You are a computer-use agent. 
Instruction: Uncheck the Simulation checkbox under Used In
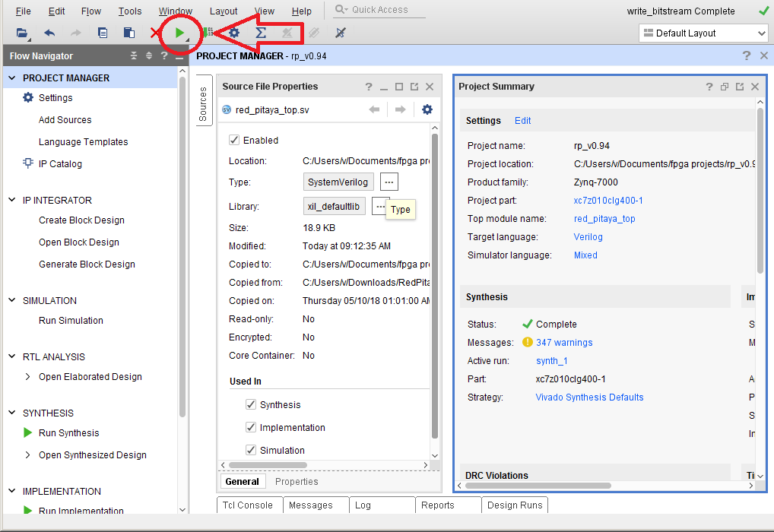coord(251,450)
